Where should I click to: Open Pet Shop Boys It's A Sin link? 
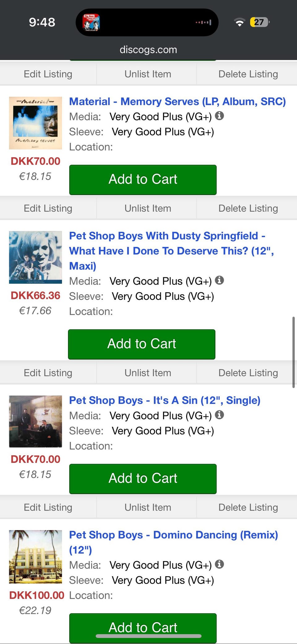(x=165, y=400)
